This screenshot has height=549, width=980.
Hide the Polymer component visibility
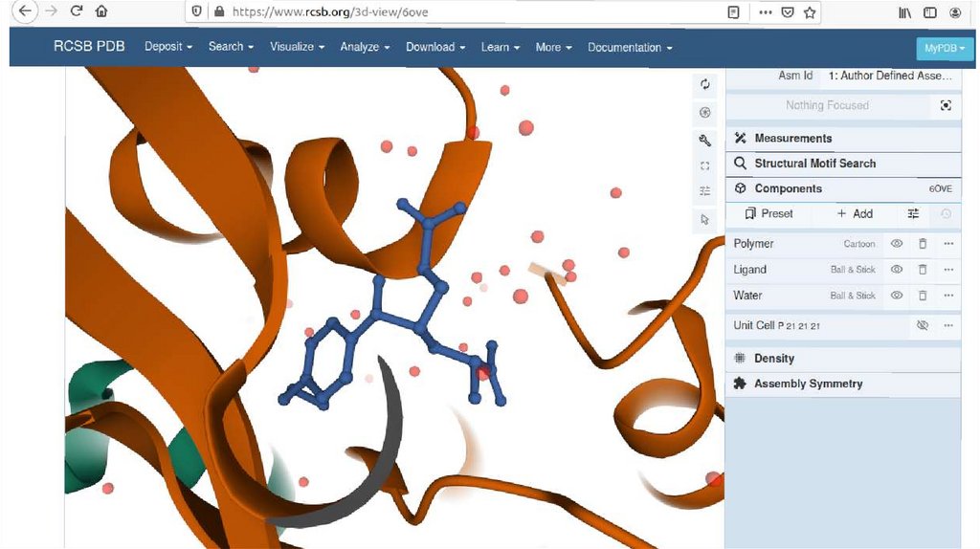(897, 244)
